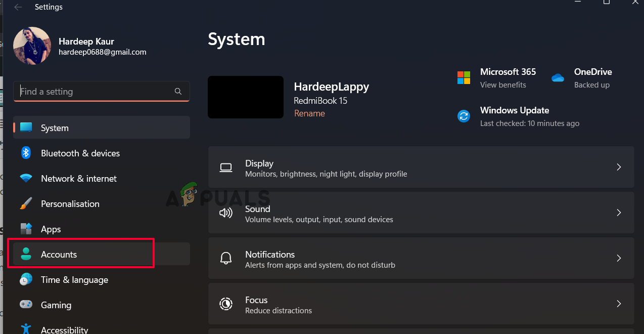Click the OneDrive cloud icon

[x=558, y=77]
